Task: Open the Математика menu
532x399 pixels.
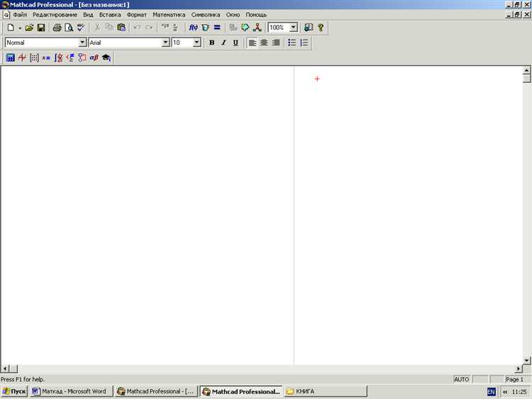Action: (169, 15)
